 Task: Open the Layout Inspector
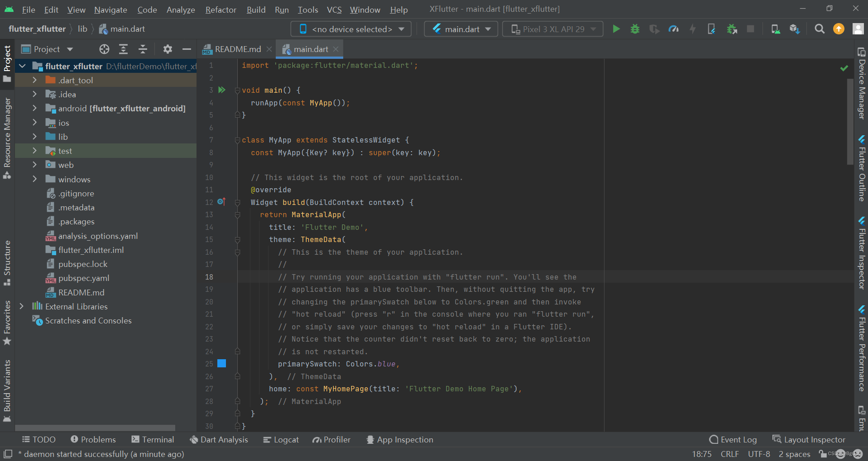[809, 439]
